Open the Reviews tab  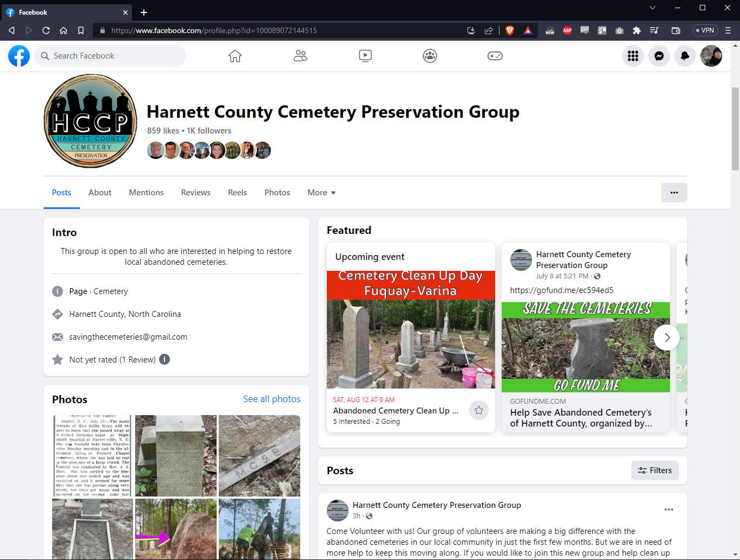pos(195,193)
